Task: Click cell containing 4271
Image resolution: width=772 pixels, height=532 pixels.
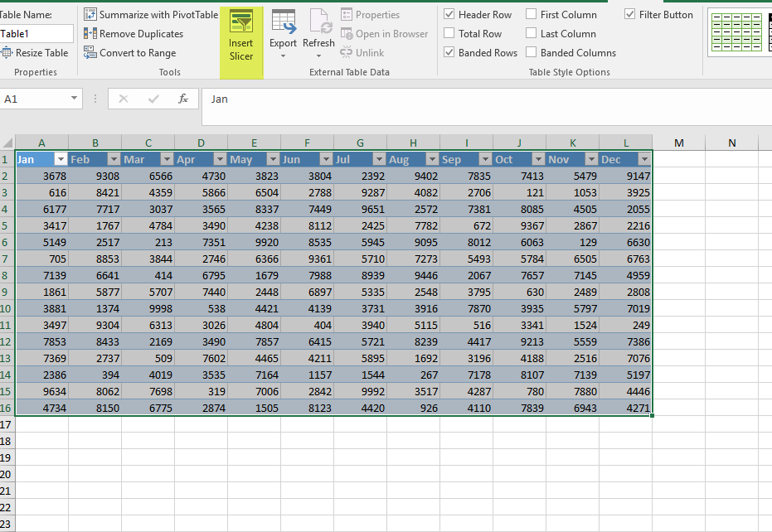Action: [626, 408]
